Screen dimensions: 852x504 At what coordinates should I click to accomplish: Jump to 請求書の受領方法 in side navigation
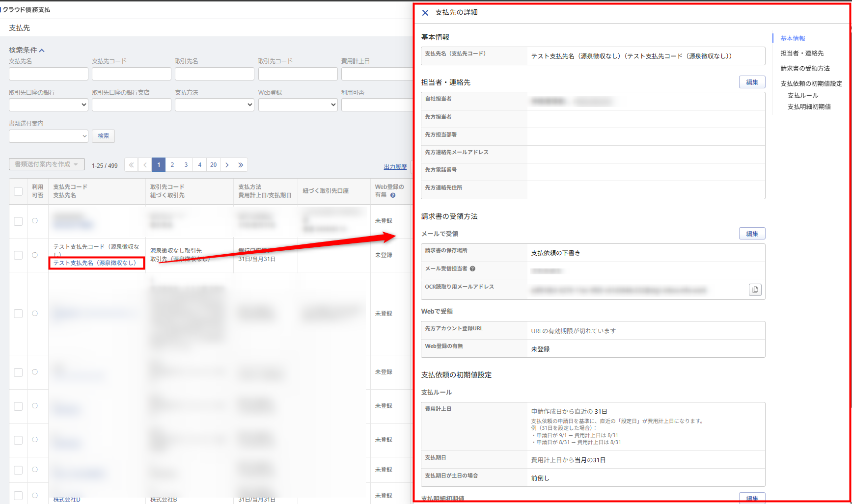click(x=805, y=69)
